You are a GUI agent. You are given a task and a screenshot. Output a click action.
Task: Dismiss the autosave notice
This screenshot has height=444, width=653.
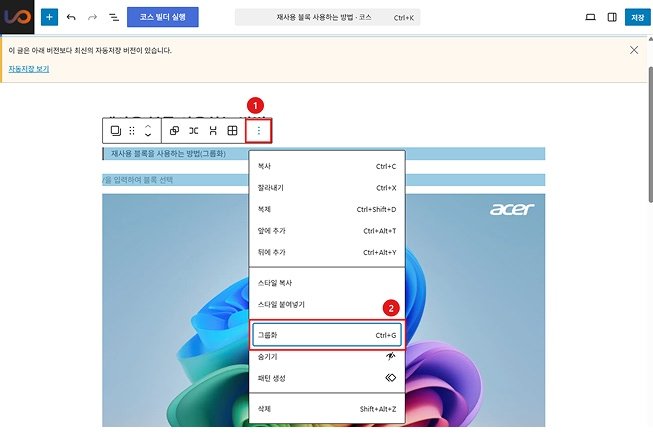[x=633, y=50]
